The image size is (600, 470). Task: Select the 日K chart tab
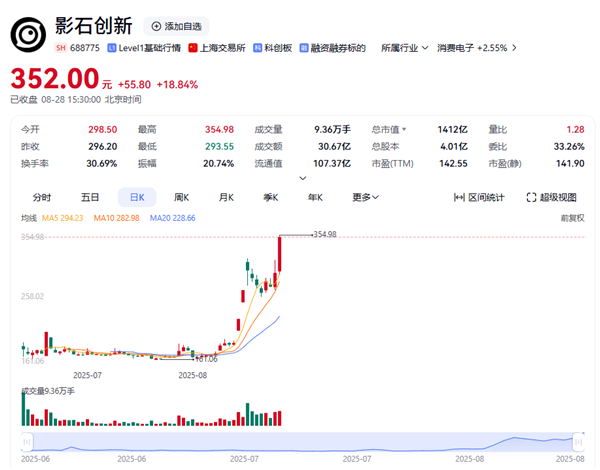click(137, 197)
